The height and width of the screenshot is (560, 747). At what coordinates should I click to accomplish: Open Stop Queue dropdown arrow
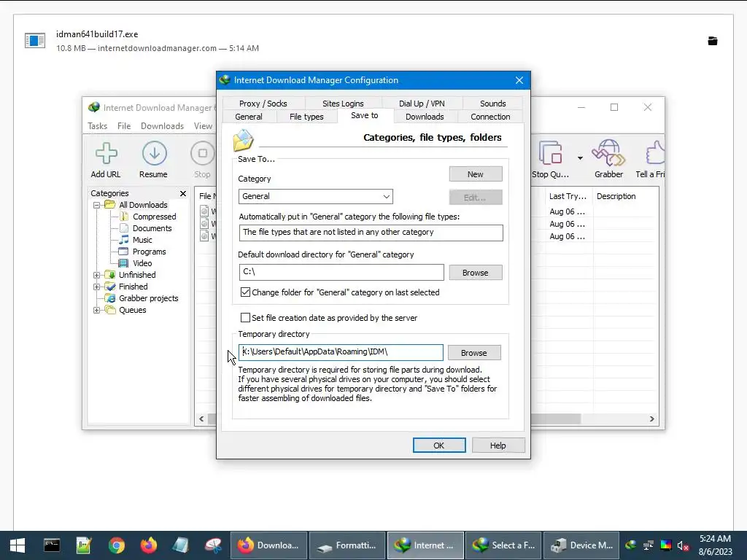coord(580,158)
